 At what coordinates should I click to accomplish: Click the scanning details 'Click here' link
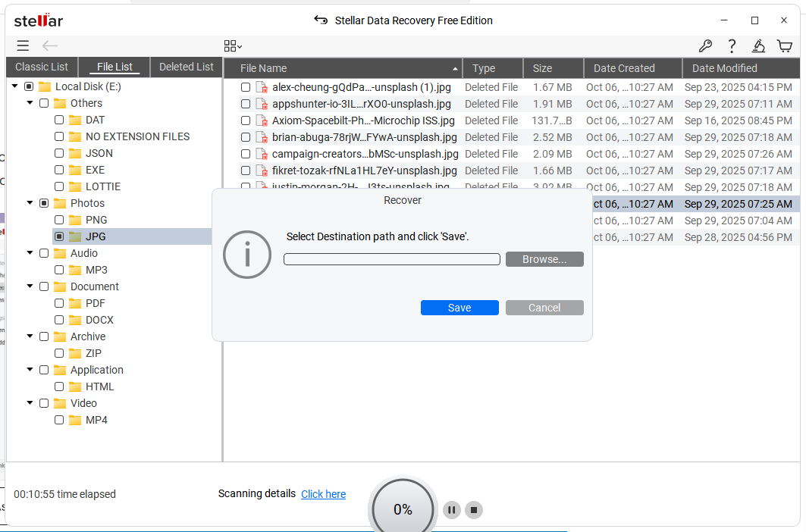(x=323, y=494)
